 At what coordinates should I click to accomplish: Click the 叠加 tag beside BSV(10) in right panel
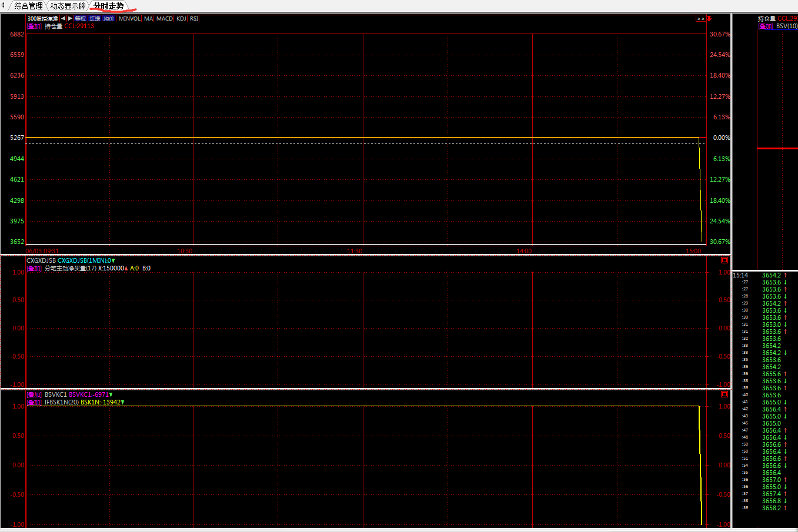[765, 26]
